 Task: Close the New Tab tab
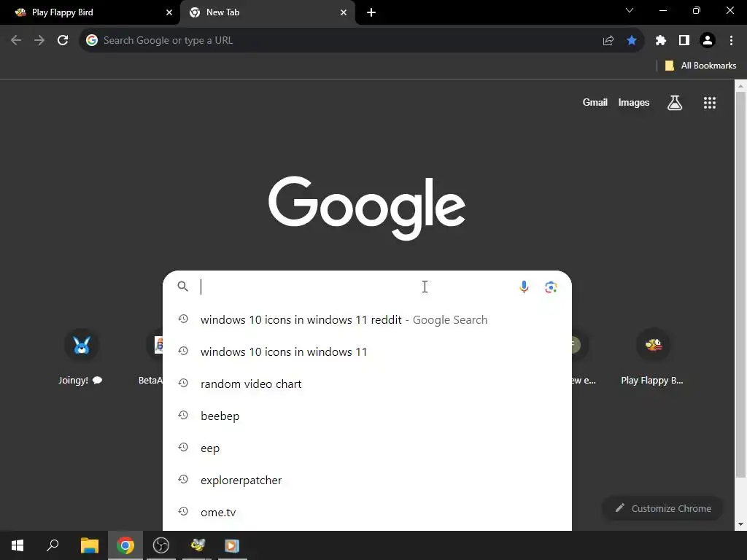[344, 13]
